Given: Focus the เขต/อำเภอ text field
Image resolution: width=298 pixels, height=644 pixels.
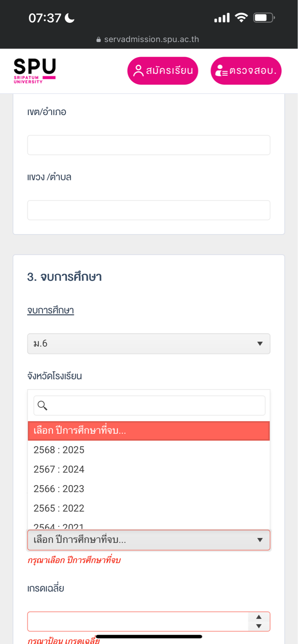Looking at the screenshot, I should [149, 145].
